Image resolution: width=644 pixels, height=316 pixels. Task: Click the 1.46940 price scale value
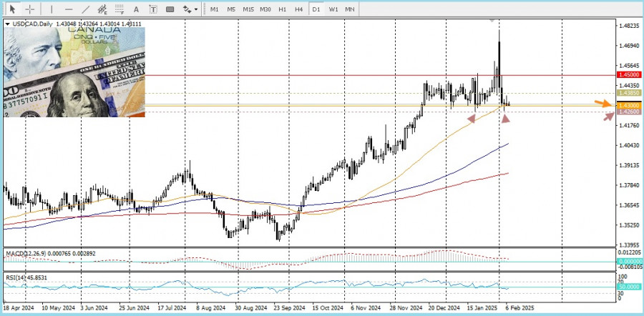click(x=629, y=46)
